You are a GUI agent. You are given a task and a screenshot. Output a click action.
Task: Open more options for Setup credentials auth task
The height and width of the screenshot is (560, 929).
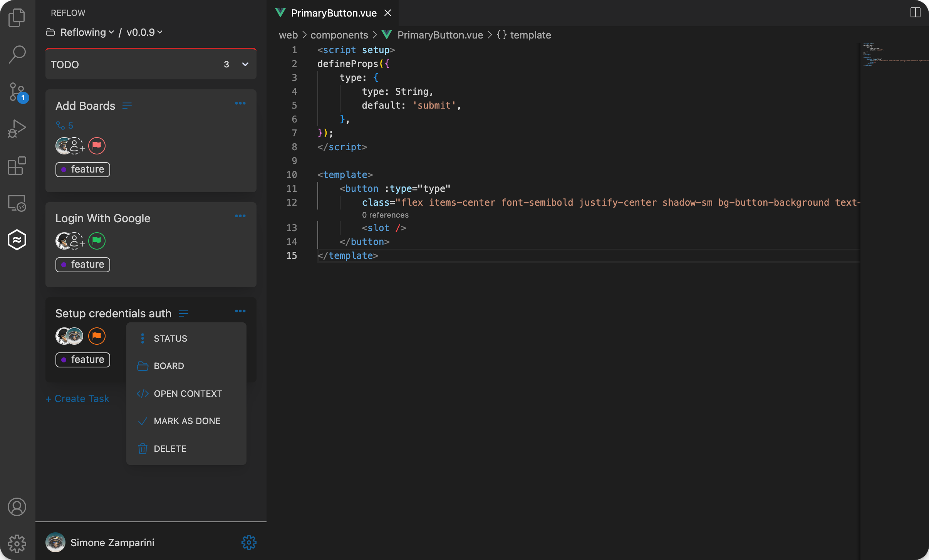[240, 311]
